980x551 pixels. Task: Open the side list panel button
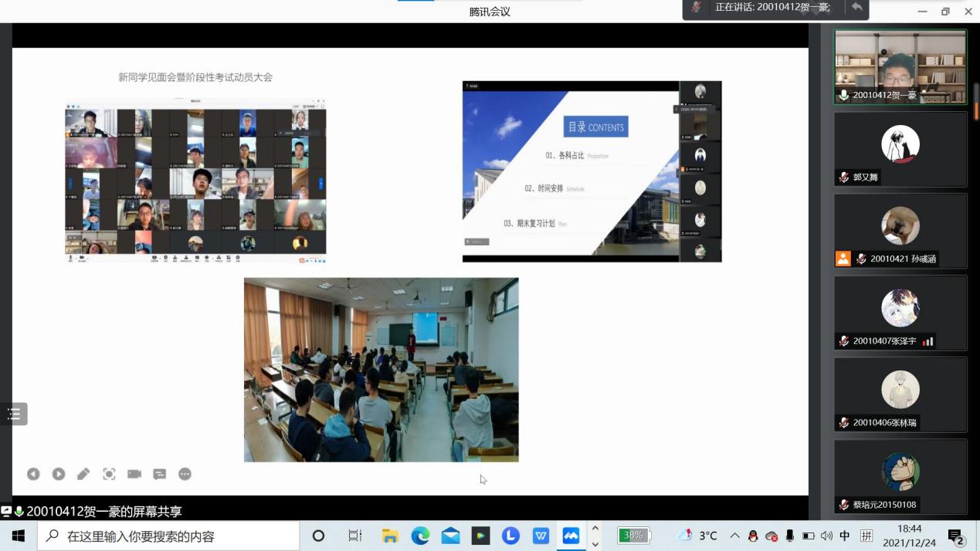[15, 414]
